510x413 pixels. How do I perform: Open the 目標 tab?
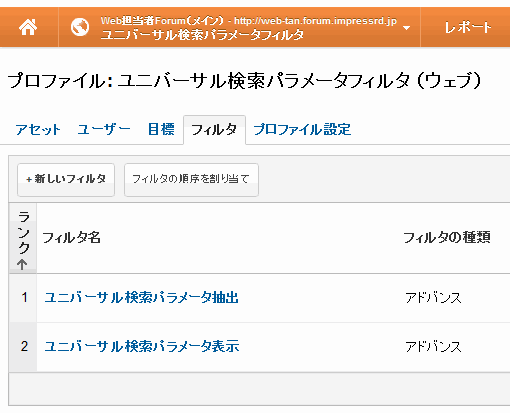[161, 129]
